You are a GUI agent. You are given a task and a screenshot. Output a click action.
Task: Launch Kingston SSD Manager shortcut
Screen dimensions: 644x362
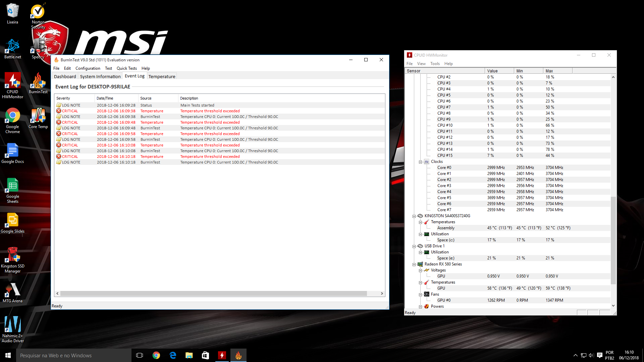point(12,260)
